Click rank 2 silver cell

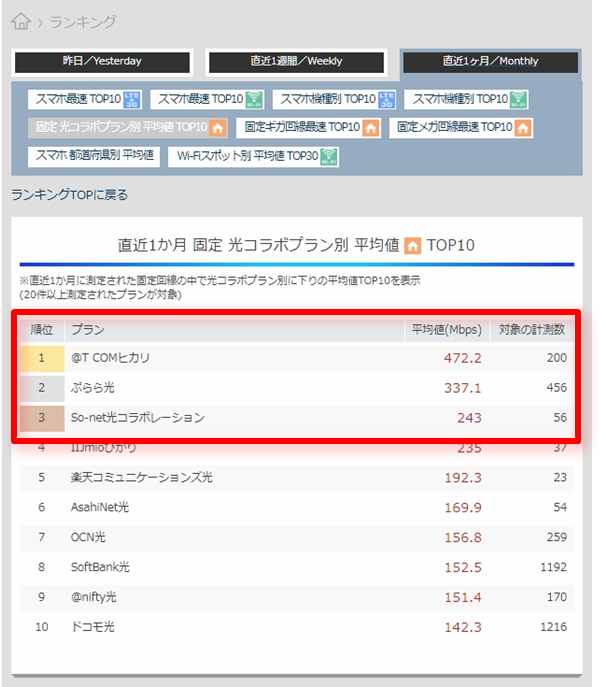pyautogui.click(x=42, y=388)
